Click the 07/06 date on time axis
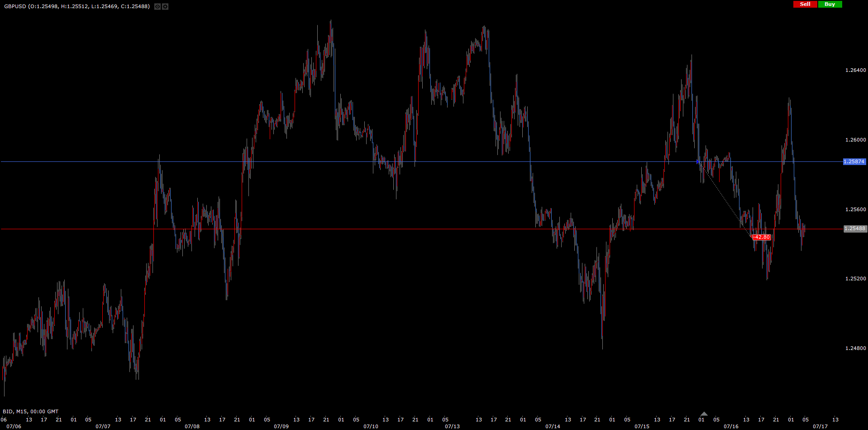868x430 pixels. [x=14, y=426]
